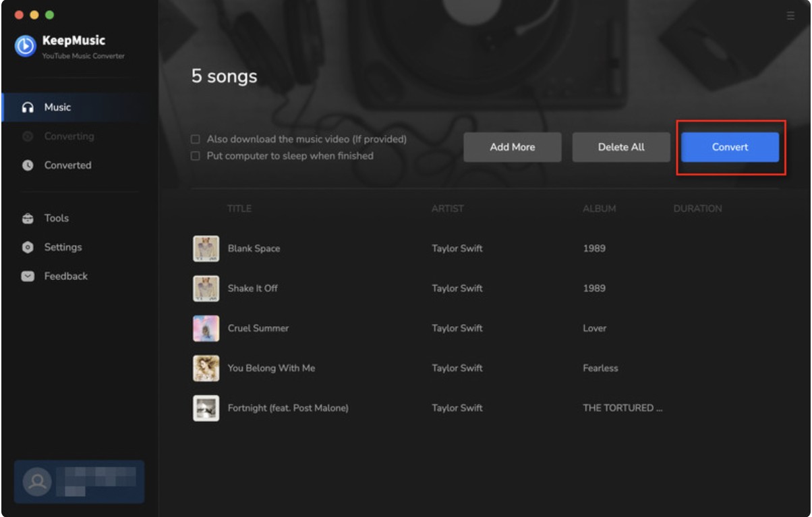Select the Cruel Summer song title
Viewport: 812px width, 517px height.
pos(258,328)
